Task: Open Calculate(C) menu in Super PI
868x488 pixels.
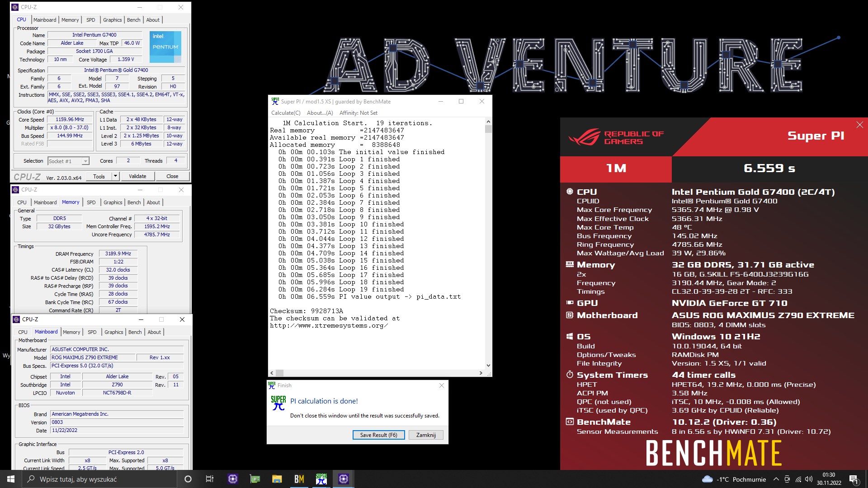Action: coord(286,113)
